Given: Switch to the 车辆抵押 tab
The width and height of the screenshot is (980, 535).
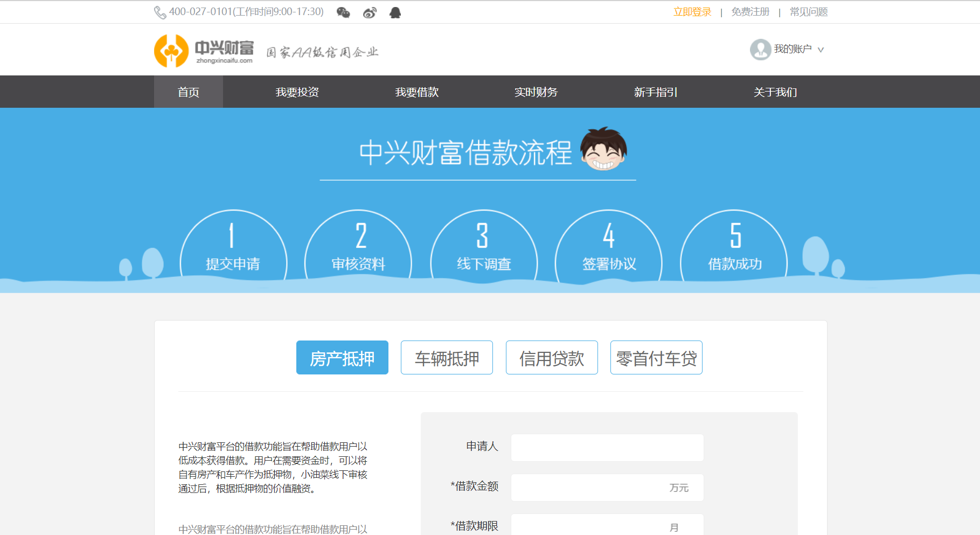Looking at the screenshot, I should tap(447, 358).
